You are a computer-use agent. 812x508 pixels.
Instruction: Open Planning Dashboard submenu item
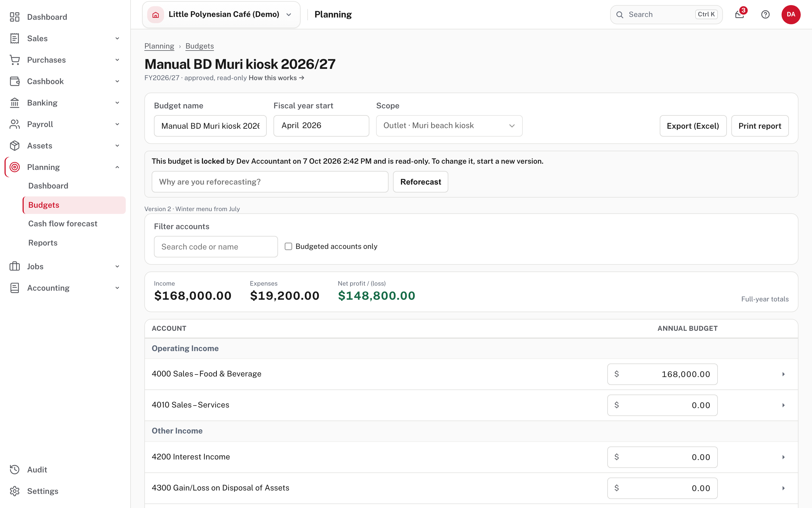48,186
